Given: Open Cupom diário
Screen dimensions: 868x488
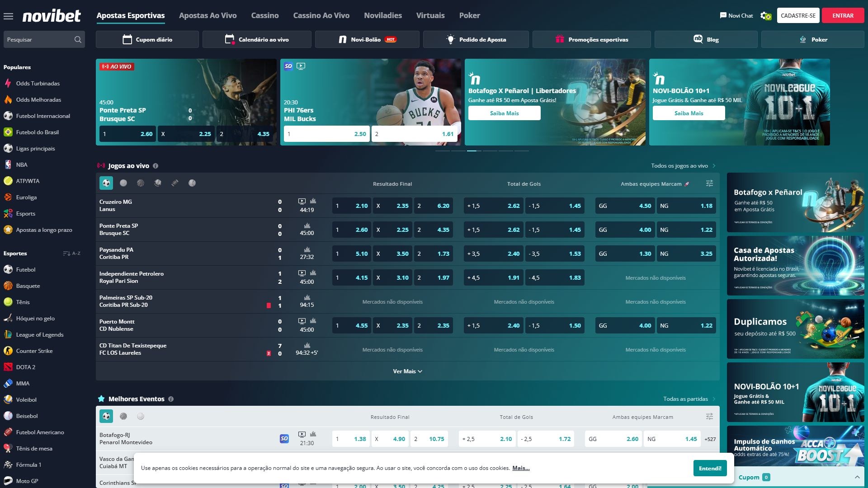Looking at the screenshot, I should [147, 39].
